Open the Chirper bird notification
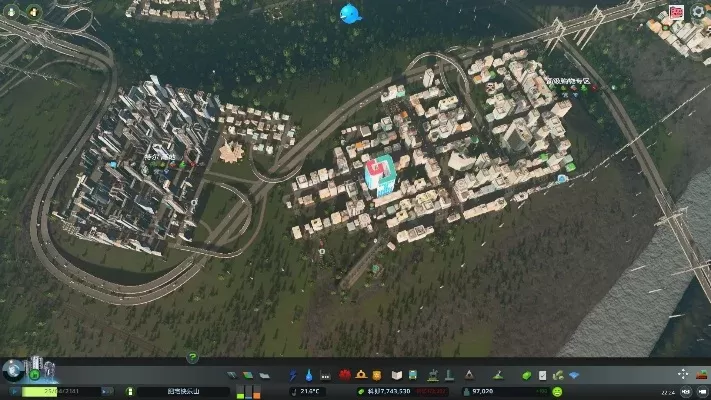This screenshot has width=711, height=400. click(349, 14)
